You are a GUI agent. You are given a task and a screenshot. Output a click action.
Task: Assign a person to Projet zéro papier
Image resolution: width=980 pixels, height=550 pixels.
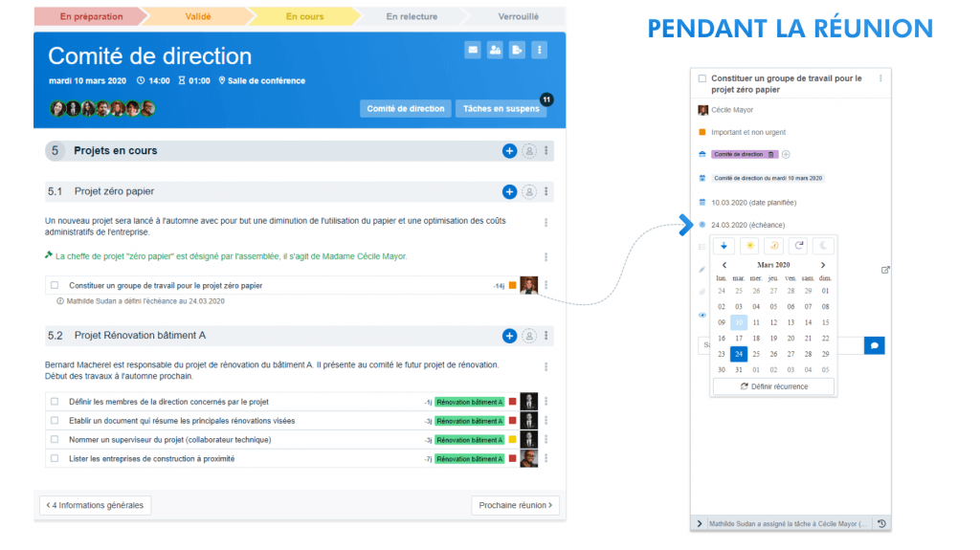(x=529, y=192)
